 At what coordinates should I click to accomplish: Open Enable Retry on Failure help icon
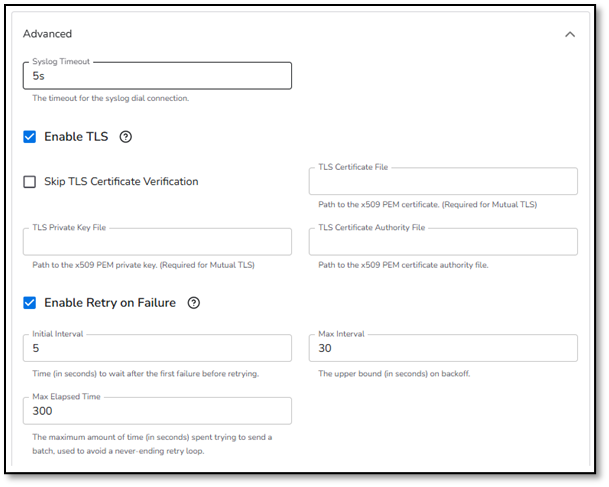coord(193,303)
